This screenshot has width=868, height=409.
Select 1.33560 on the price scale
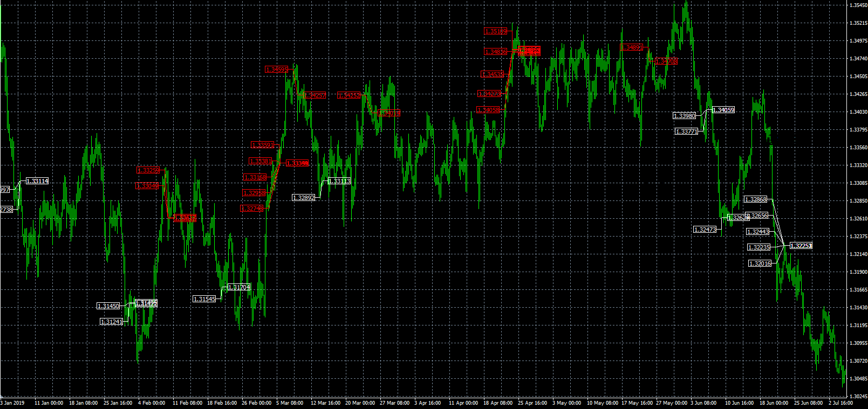(858, 148)
